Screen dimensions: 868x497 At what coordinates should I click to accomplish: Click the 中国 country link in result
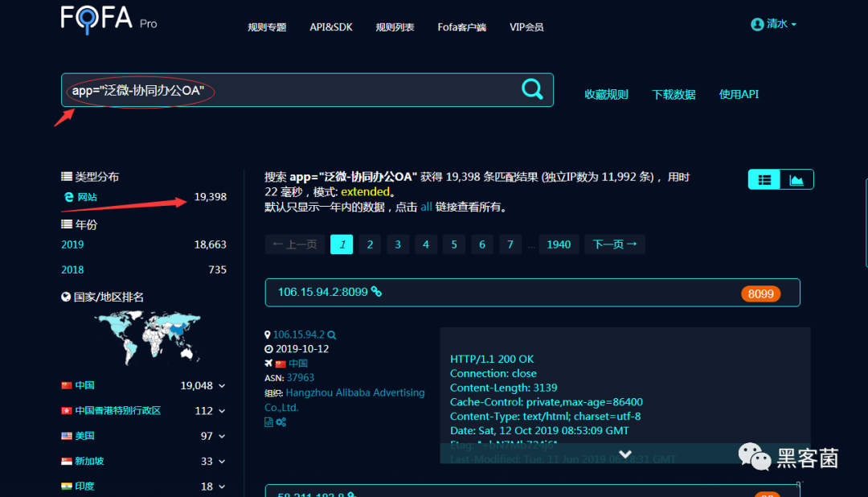click(x=298, y=364)
